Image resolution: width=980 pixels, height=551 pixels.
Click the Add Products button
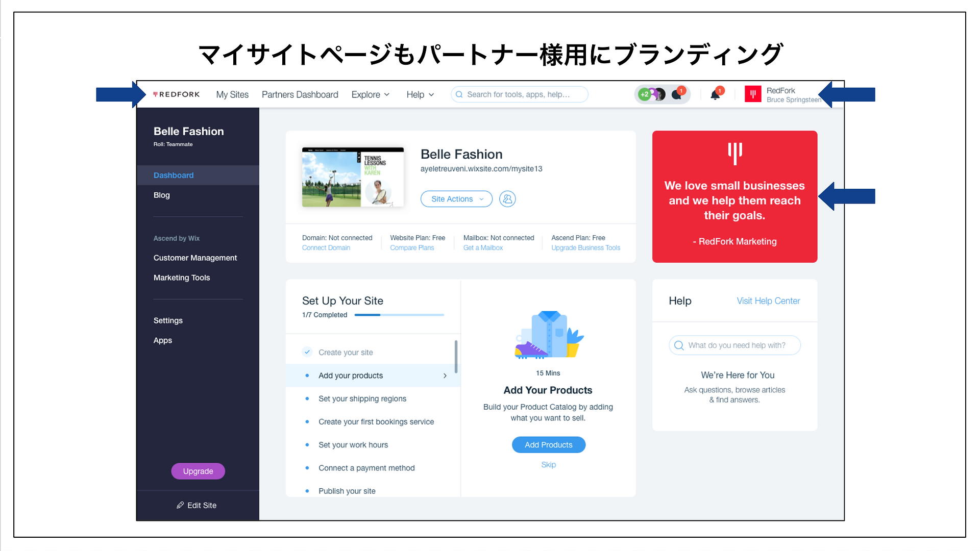(549, 445)
